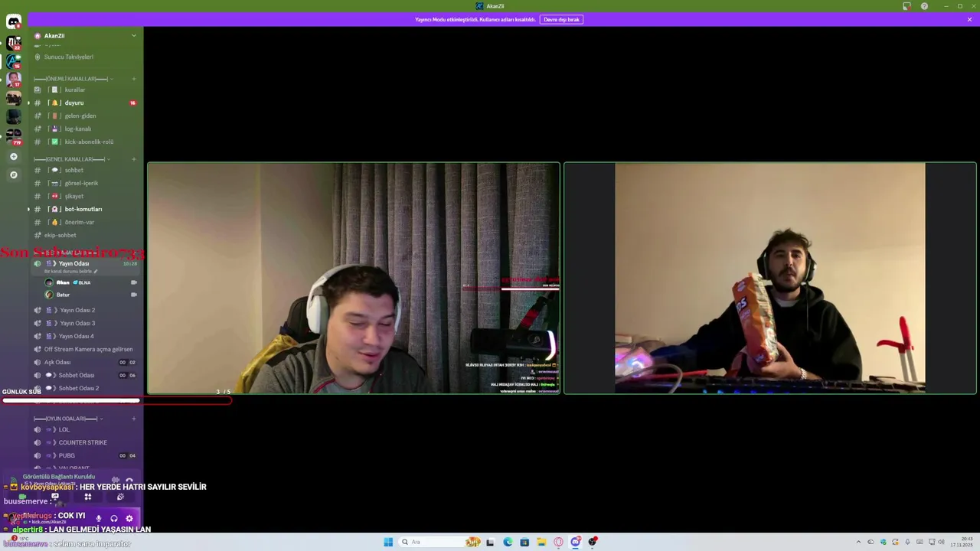Viewport: 980px width, 551px height.
Task: Collapse the GENEL KANALLAR category
Action: click(70, 159)
